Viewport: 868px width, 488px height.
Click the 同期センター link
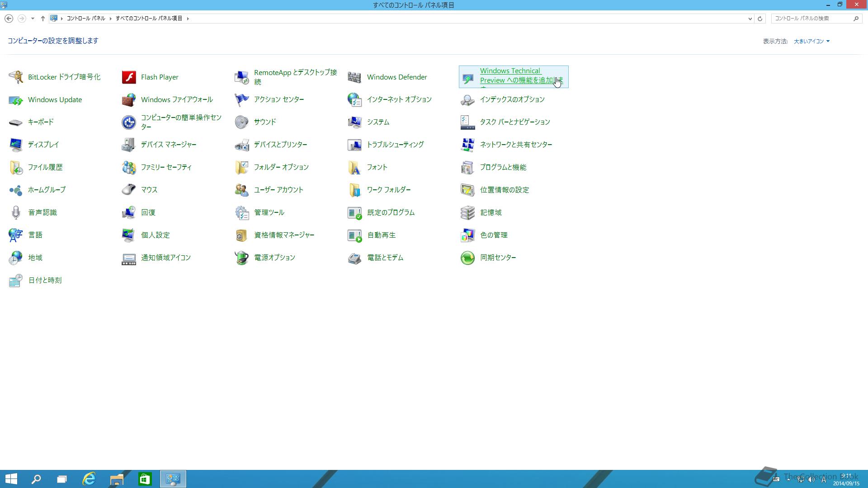pos(498,258)
